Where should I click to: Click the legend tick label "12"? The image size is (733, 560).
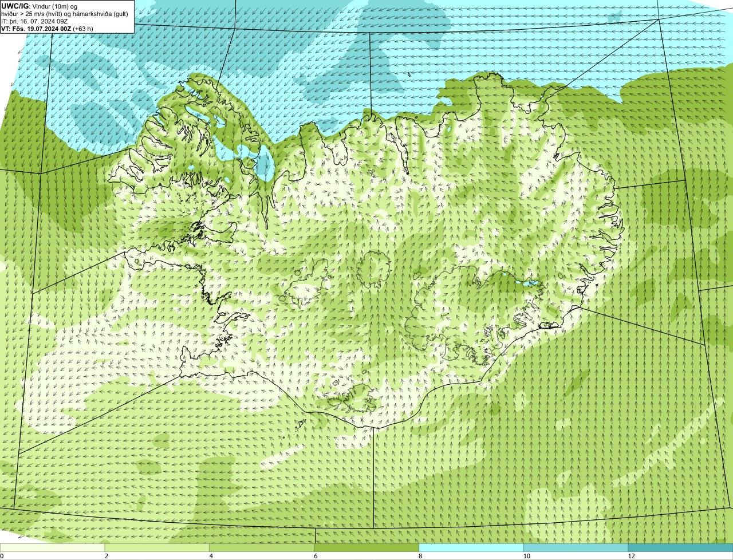pyautogui.click(x=631, y=556)
